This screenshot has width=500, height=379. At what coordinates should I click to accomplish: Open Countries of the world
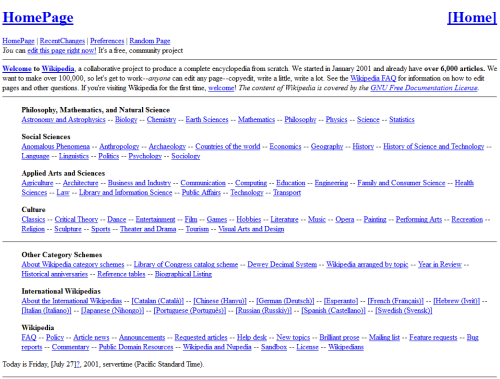pos(228,146)
